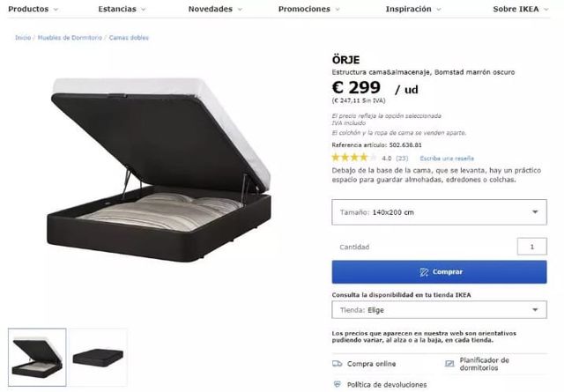Screen dimensions: 564x392
Task: Select the open-bed thumbnail image
Action: tap(37, 357)
